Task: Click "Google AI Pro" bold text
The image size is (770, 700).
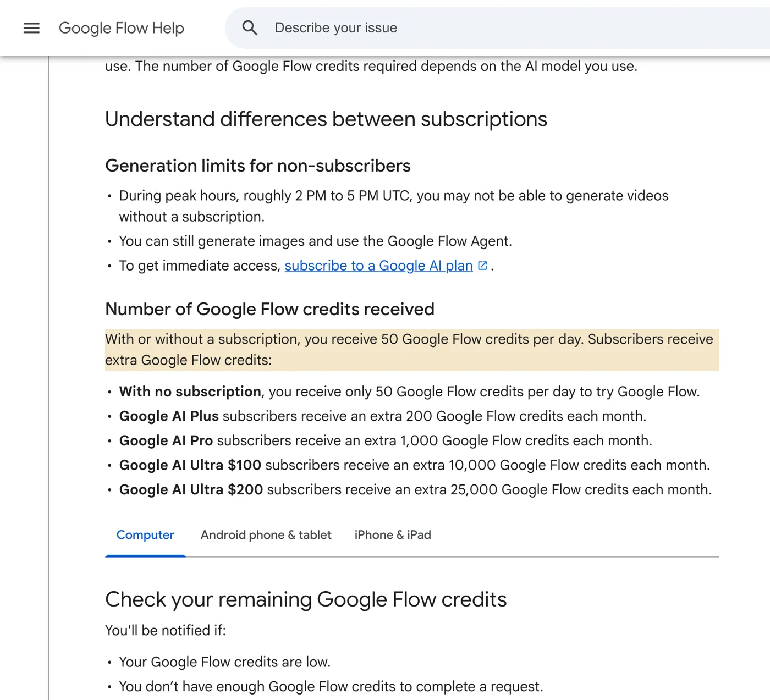Action: (166, 441)
